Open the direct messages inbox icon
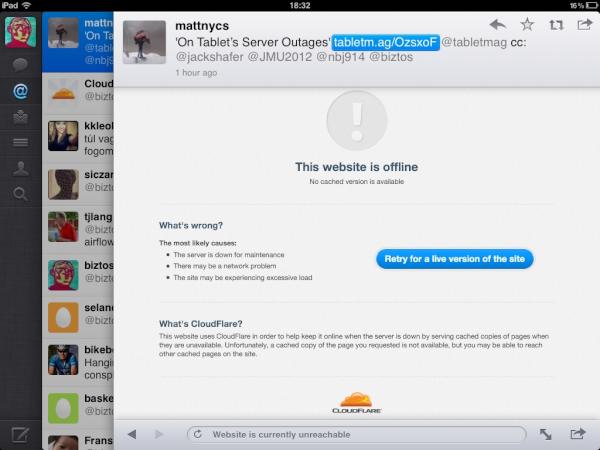 coord(20,117)
